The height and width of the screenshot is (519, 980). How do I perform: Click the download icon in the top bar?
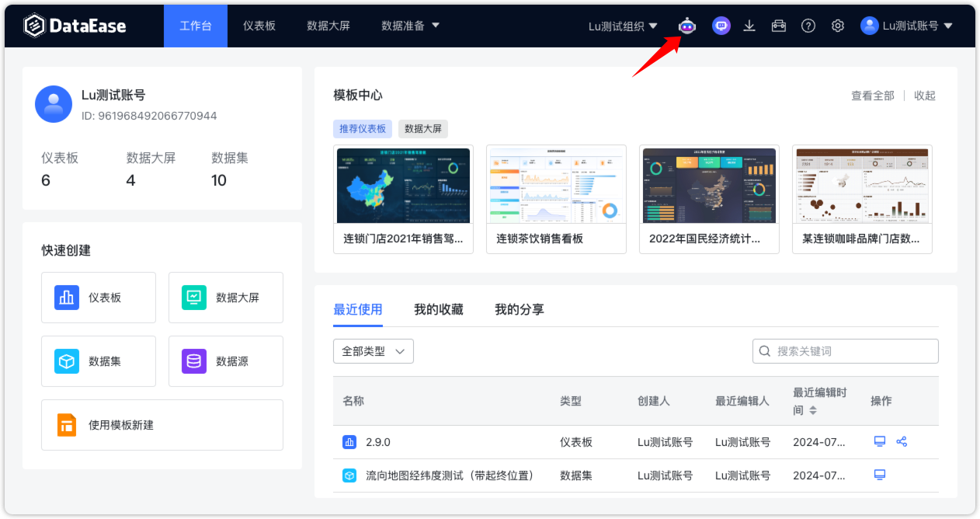[x=749, y=25]
